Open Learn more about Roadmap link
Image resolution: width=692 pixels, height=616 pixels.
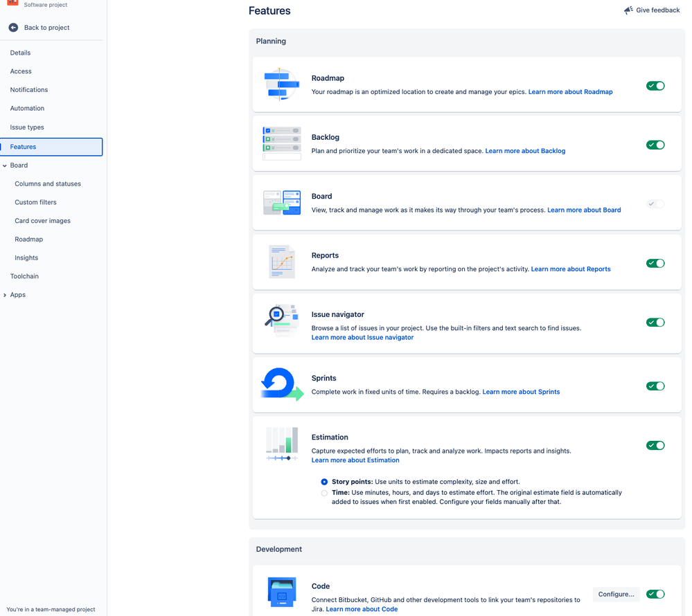[570, 92]
